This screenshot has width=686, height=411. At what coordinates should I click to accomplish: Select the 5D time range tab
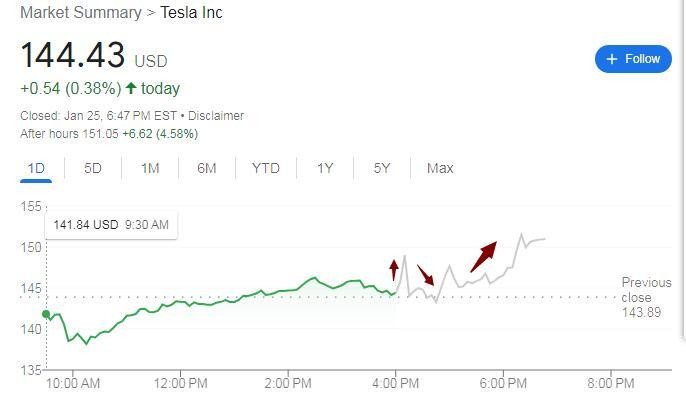point(93,168)
